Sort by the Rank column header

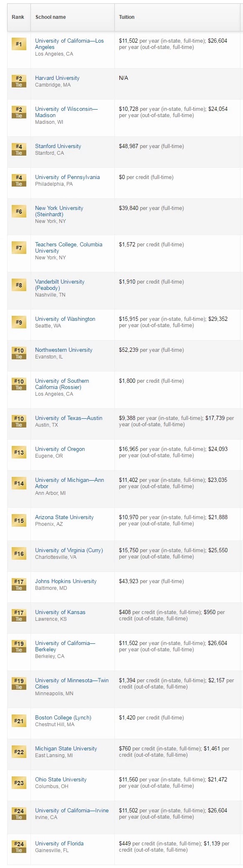tap(18, 17)
